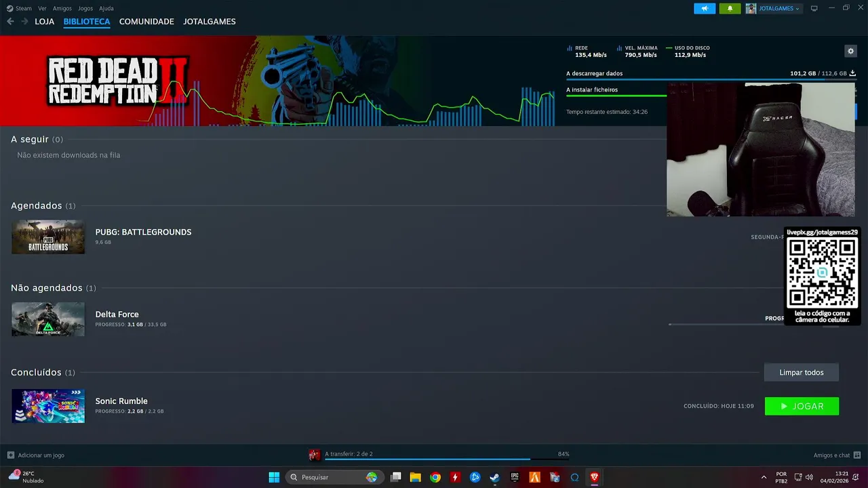Open the Amigos menu
The image size is (868, 488).
point(62,8)
